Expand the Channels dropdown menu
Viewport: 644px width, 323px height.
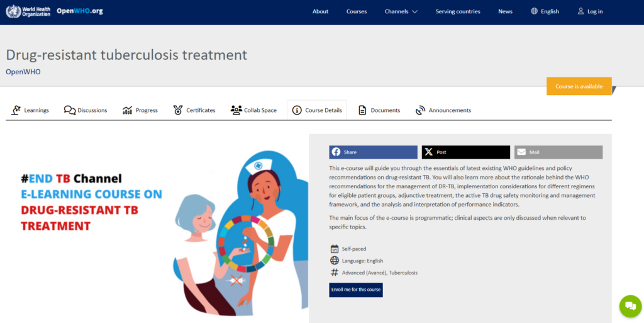(x=401, y=11)
